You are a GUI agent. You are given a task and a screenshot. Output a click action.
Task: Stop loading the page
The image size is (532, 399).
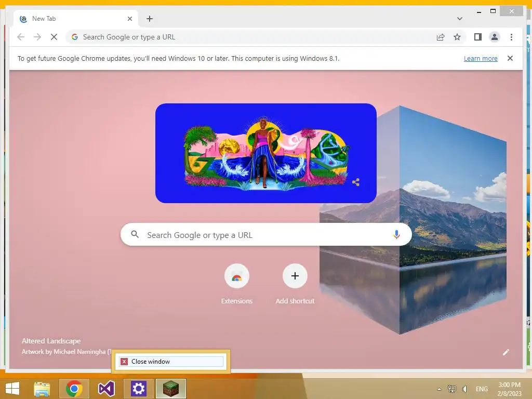tap(54, 37)
